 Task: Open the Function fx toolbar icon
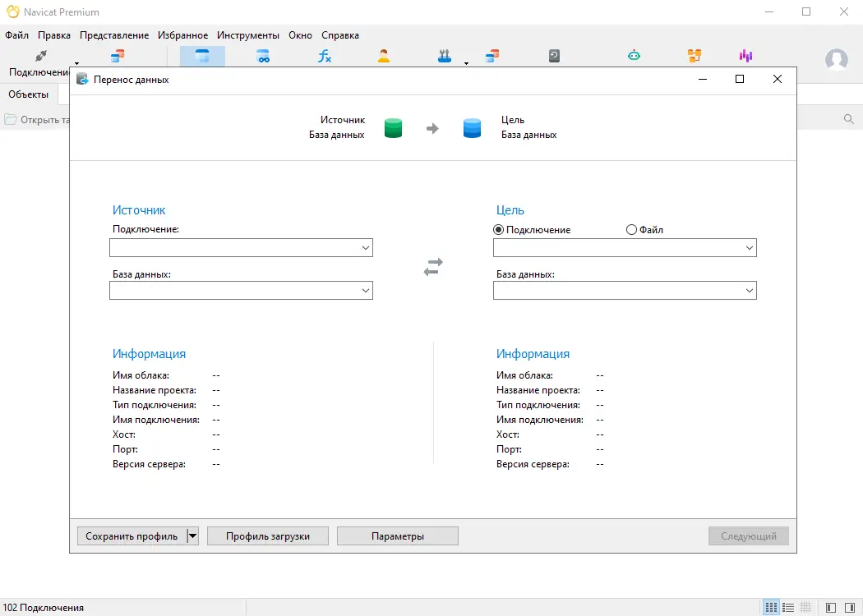[324, 56]
